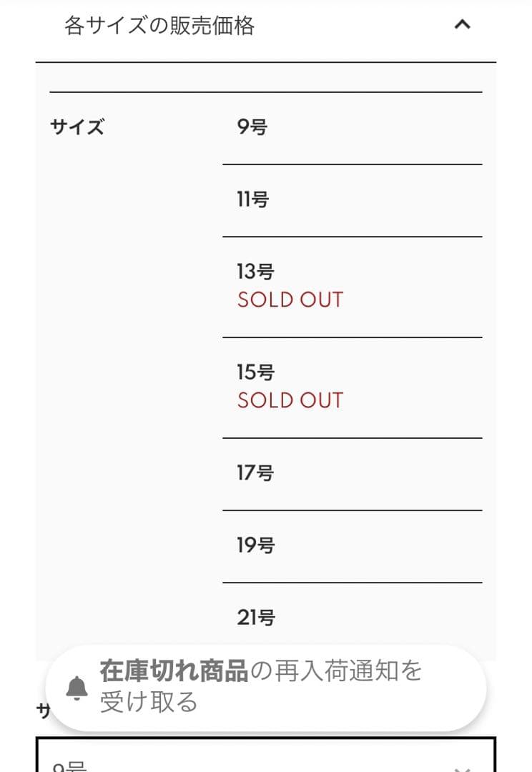This screenshot has width=532, height=772.
Task: Click the 13号 size label
Action: tap(255, 272)
